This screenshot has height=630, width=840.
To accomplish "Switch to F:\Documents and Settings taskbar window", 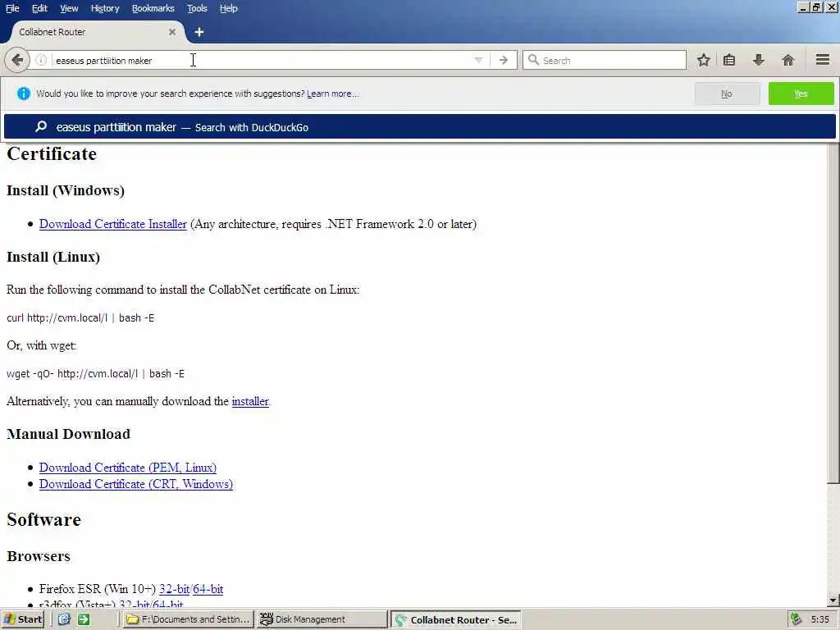I will point(188,619).
